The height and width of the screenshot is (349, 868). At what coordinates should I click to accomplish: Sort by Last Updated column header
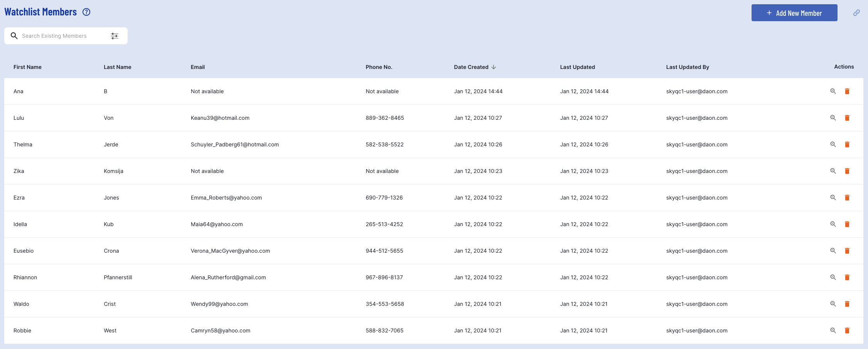point(578,67)
